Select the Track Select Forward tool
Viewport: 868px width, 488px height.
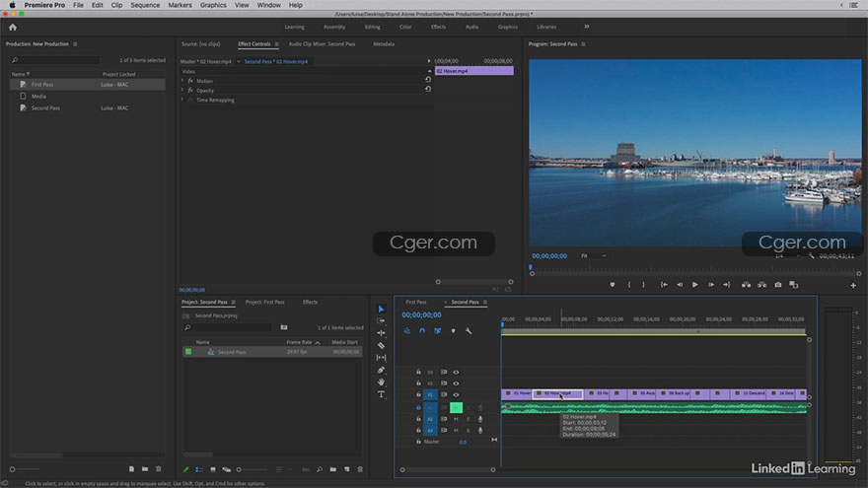point(381,321)
